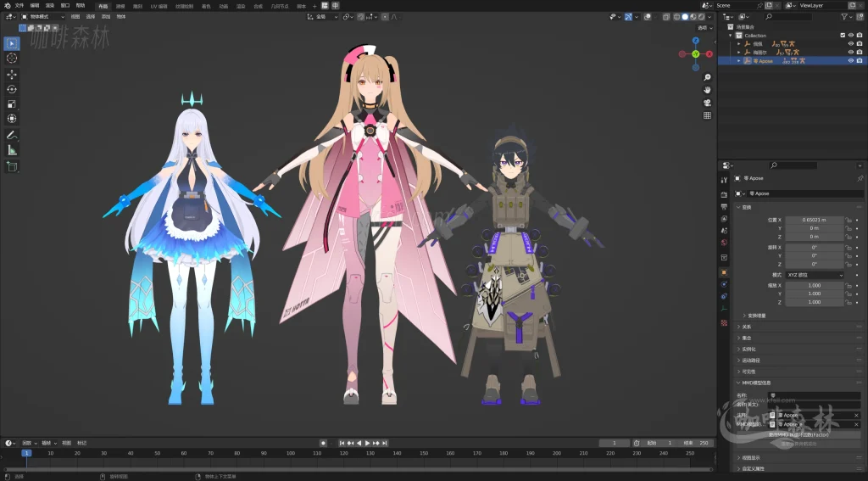Screen dimensions: 868x481
Task: Open outliner filter dropdown
Action: point(847,17)
